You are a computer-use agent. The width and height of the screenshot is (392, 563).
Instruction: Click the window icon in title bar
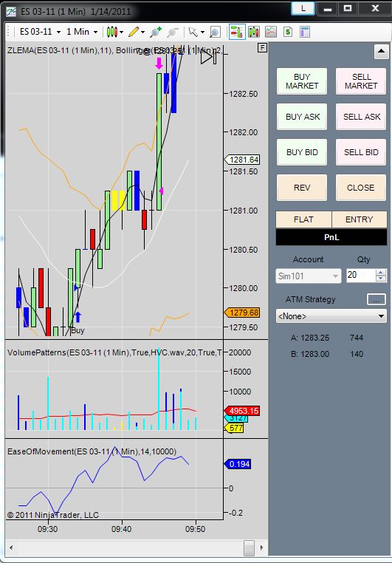pyautogui.click(x=11, y=12)
